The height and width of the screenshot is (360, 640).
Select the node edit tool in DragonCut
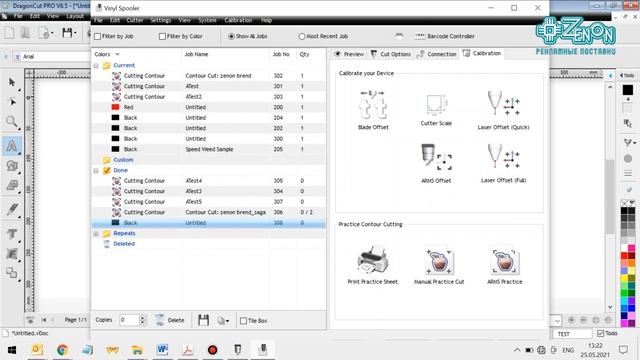click(12, 102)
